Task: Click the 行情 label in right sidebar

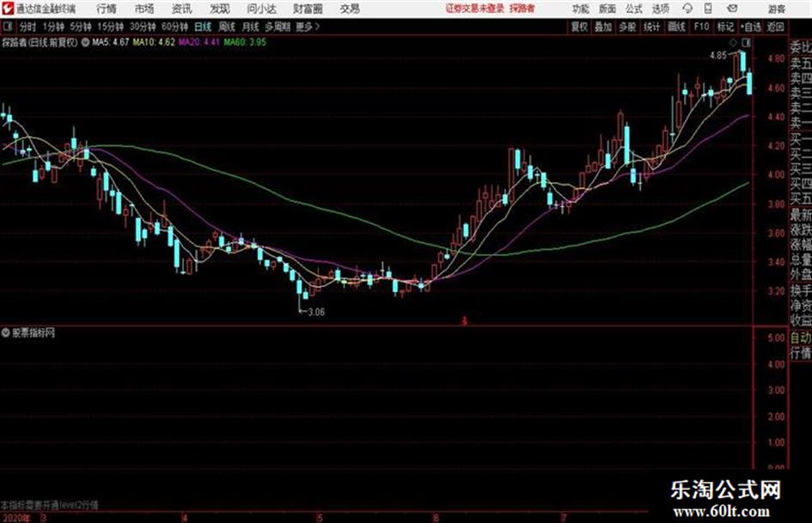Action: tap(801, 353)
